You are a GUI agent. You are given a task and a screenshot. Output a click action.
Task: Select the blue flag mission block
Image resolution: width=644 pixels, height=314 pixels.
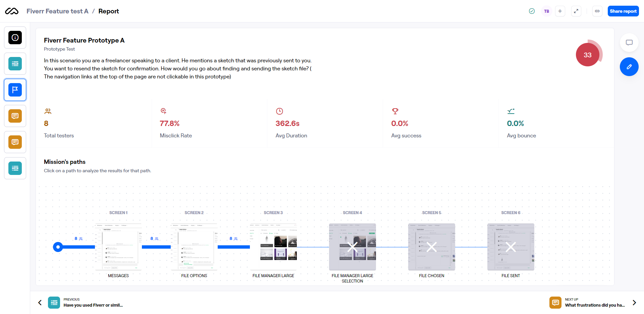15,90
